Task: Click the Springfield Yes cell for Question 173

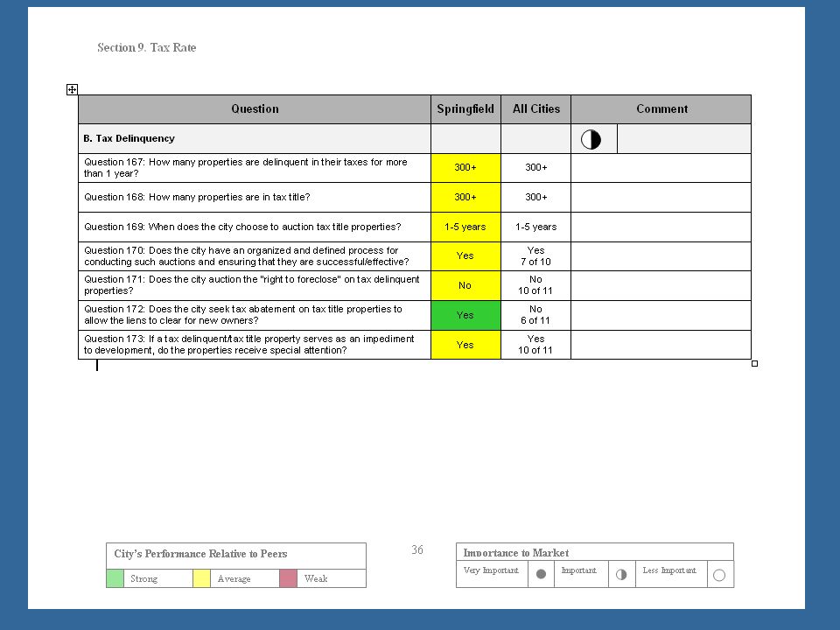Action: coord(465,345)
